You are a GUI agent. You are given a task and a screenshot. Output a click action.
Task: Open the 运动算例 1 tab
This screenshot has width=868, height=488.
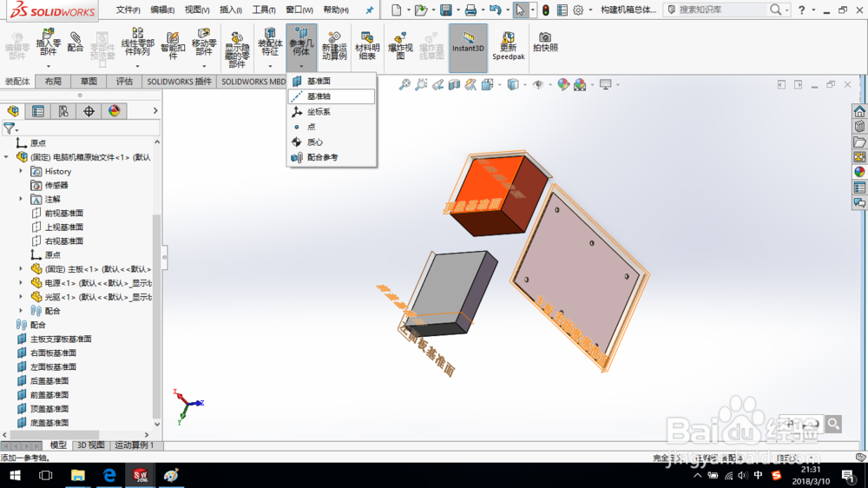pos(135,445)
